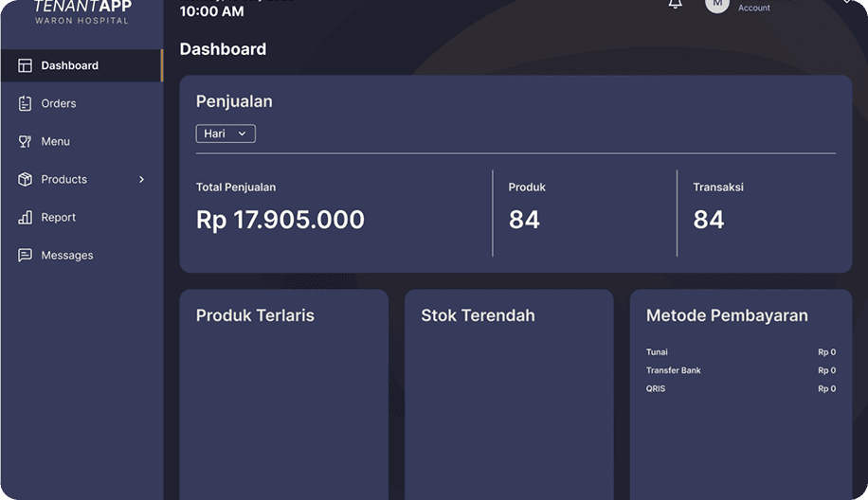The width and height of the screenshot is (868, 500).
Task: Click the Messages chat bubble icon
Action: coord(26,255)
